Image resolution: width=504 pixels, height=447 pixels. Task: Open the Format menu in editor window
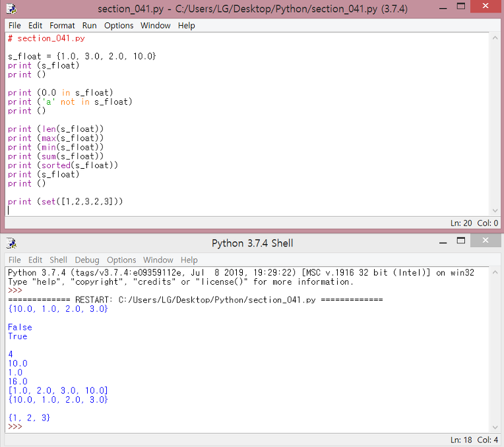62,26
